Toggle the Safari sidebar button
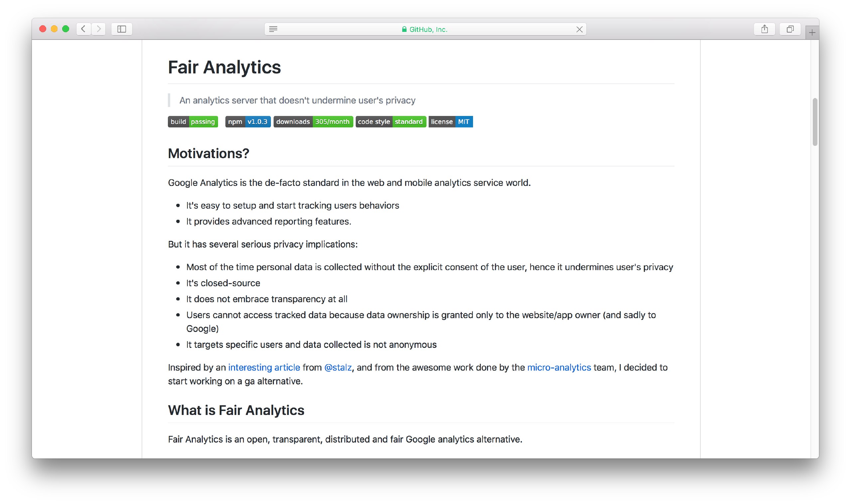This screenshot has width=851, height=504. pyautogui.click(x=122, y=29)
